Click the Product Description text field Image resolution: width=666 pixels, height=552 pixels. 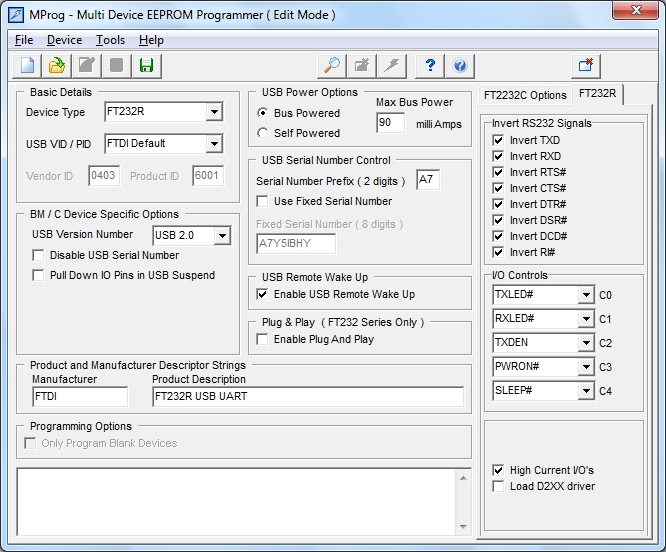[x=307, y=396]
